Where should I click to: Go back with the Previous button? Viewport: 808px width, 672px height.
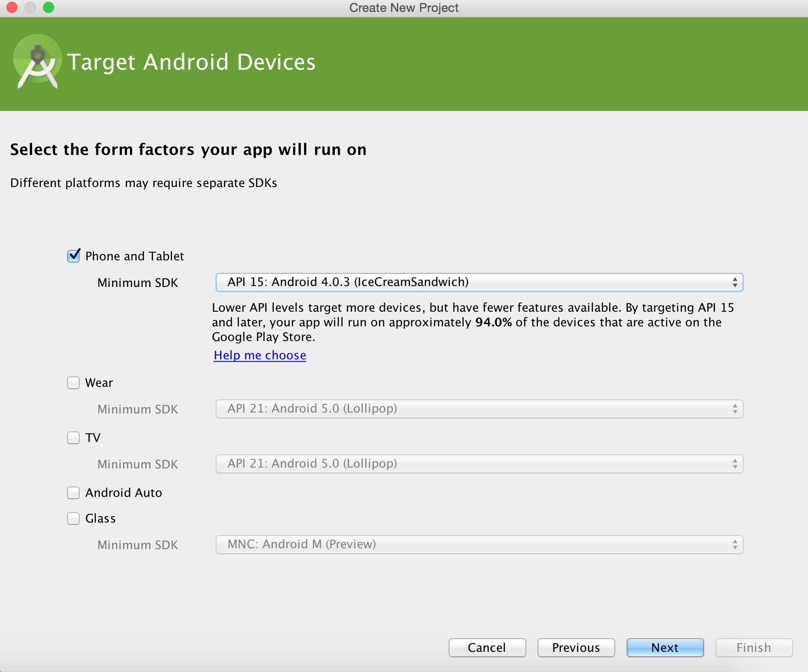pyautogui.click(x=576, y=648)
